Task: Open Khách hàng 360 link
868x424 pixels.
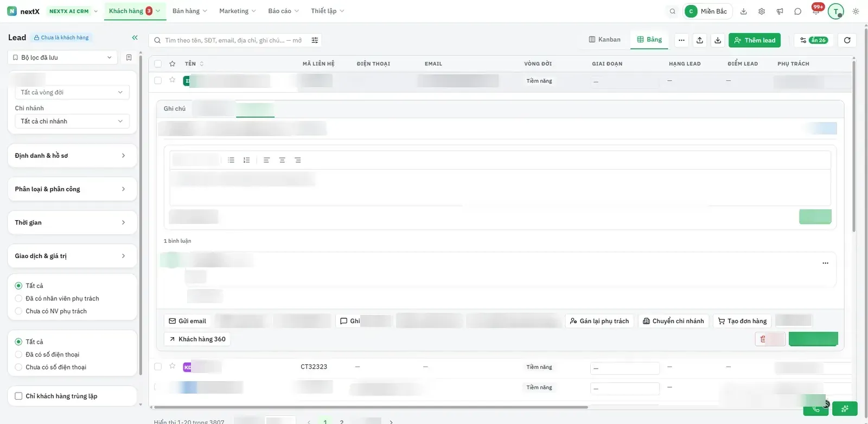Action: click(x=197, y=339)
